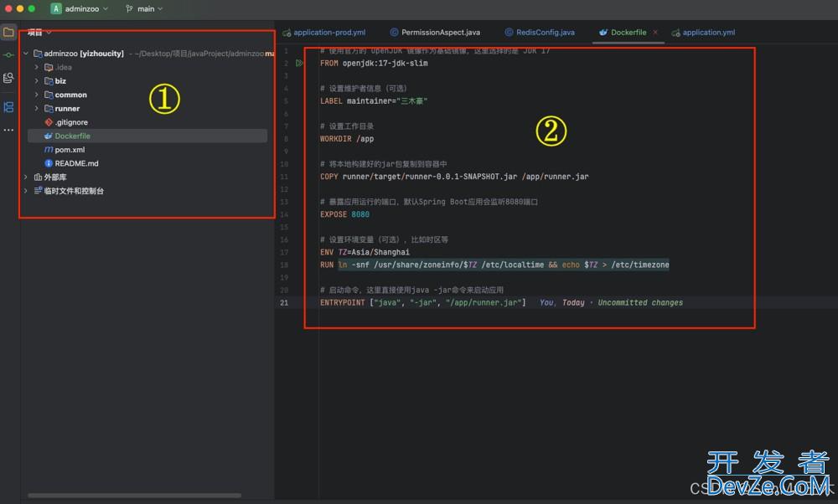Screen dimensions: 838x504
Task: Show more tool windows ellipsis
Action: click(8, 130)
